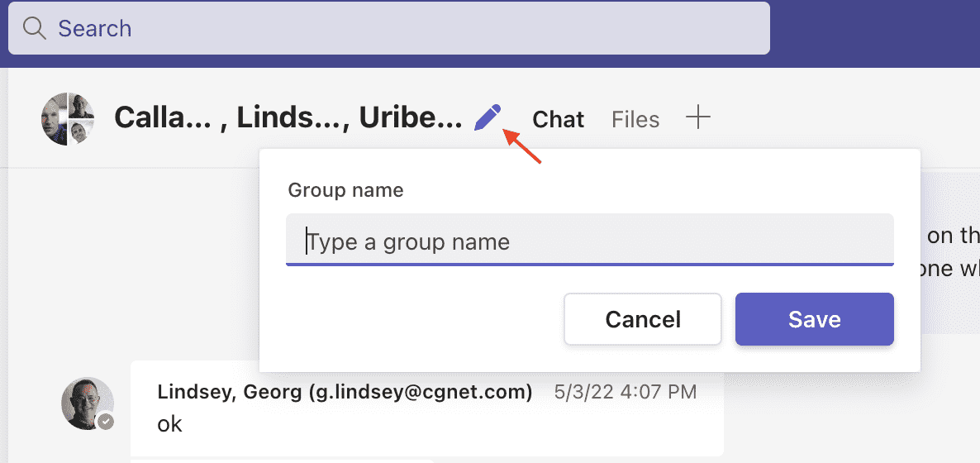This screenshot has height=463, width=980.
Task: Click the pencil edit group name icon
Action: pyautogui.click(x=487, y=118)
